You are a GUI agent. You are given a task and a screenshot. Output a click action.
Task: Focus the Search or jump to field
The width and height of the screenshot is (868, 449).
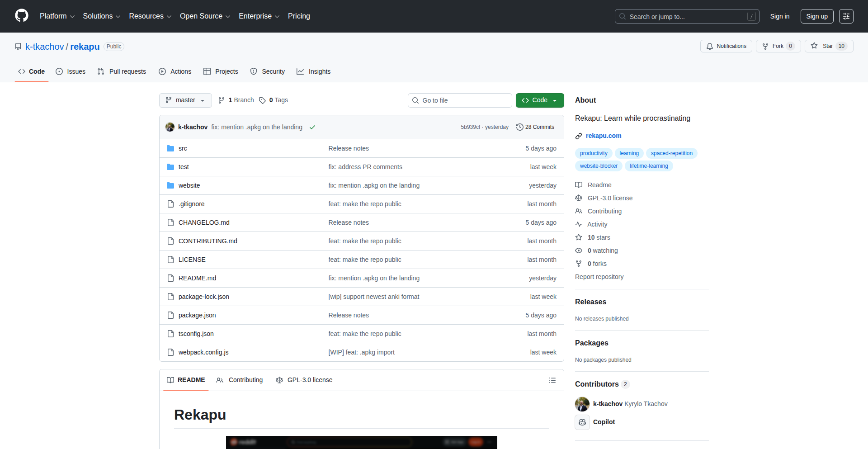687,16
